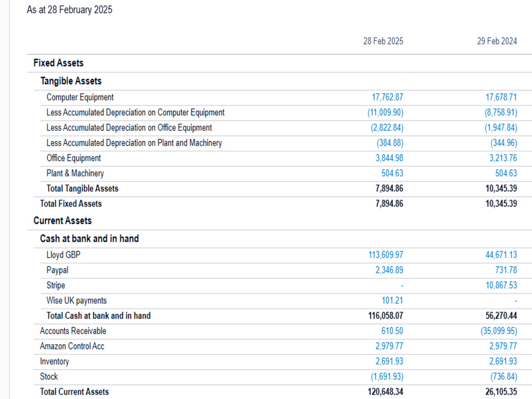Click total cash figure 56,270.44
This screenshot has width=532, height=399.
click(x=501, y=316)
